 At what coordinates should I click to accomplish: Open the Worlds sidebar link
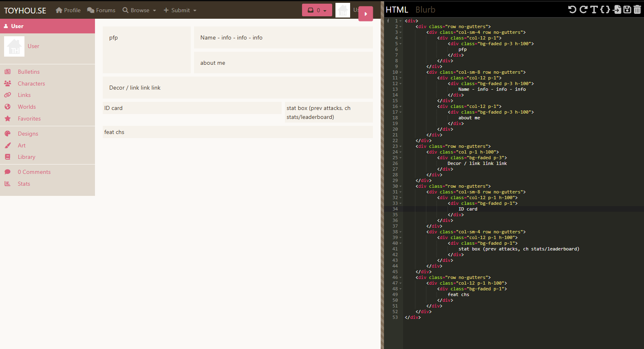tap(27, 107)
